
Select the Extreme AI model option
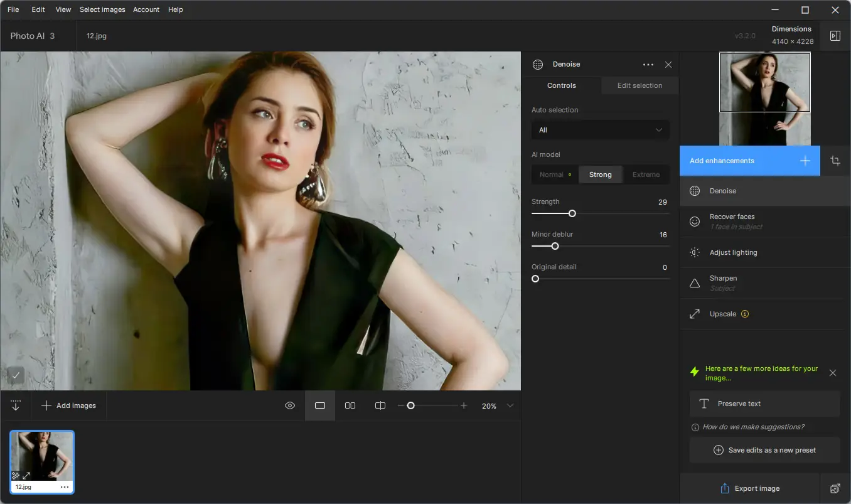click(x=646, y=174)
